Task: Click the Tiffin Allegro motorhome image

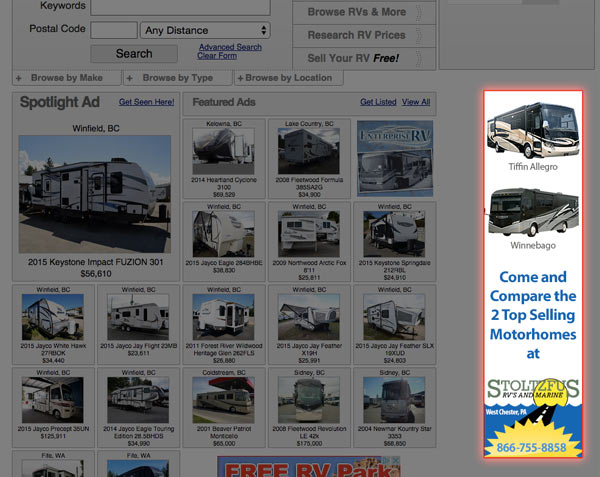Action: click(533, 130)
